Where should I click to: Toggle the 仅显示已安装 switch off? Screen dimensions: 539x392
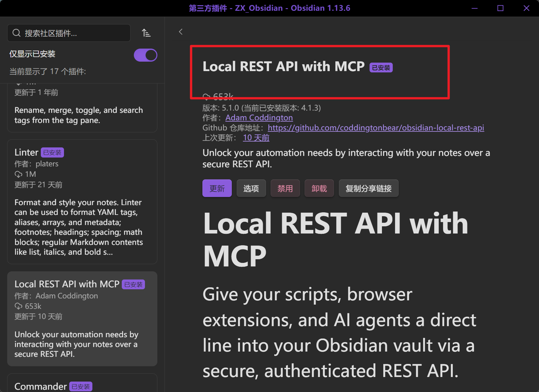click(146, 55)
